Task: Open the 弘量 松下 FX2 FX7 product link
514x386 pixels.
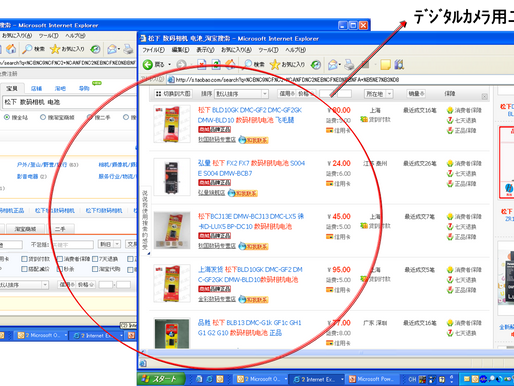Action: pyautogui.click(x=251, y=168)
